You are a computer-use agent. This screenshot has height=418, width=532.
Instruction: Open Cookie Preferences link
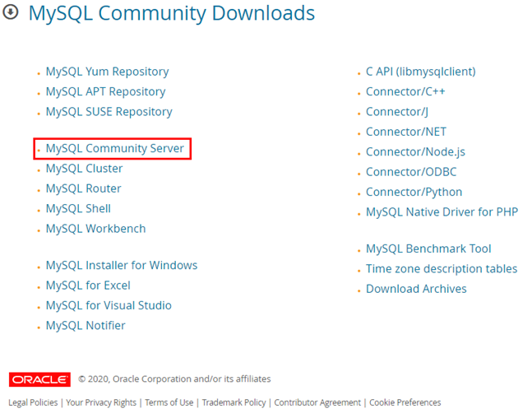405,402
